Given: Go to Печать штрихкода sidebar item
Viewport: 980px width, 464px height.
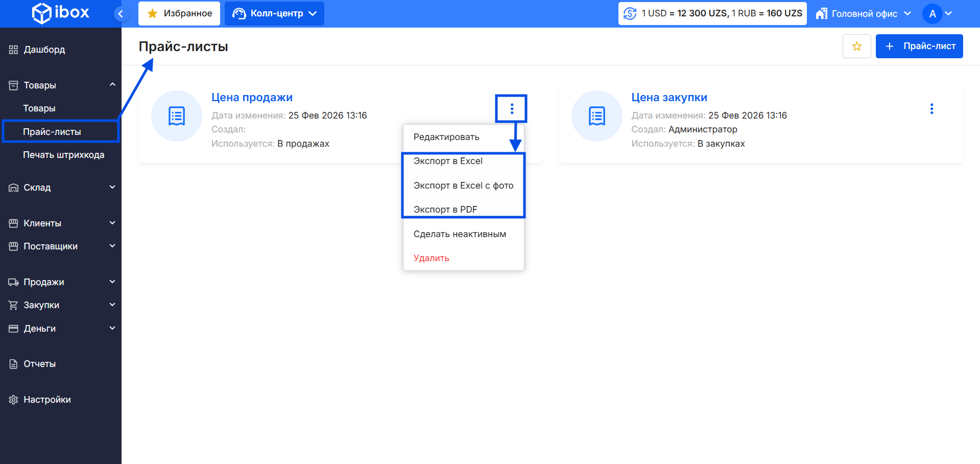Looking at the screenshot, I should 63,155.
